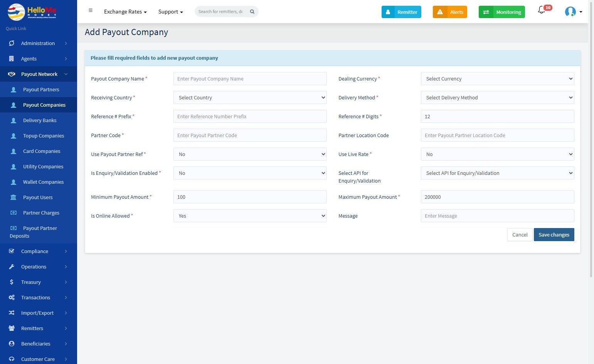This screenshot has width=594, height=364.
Task: Click the Treasury dollar sign icon
Action: point(12,282)
